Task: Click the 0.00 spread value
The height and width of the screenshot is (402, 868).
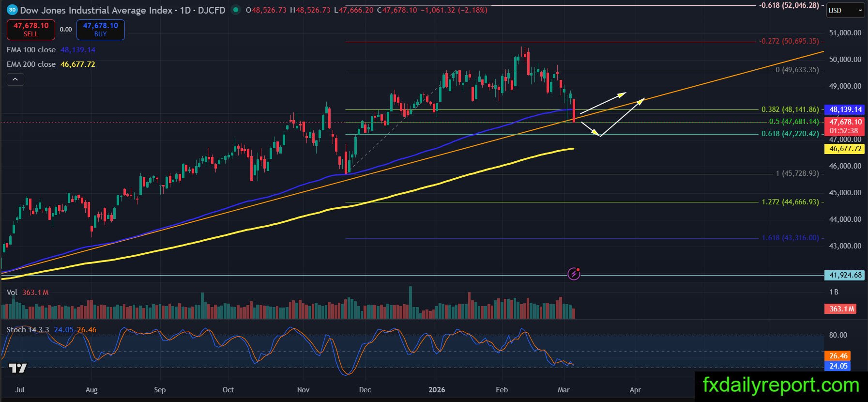Action: point(66,30)
